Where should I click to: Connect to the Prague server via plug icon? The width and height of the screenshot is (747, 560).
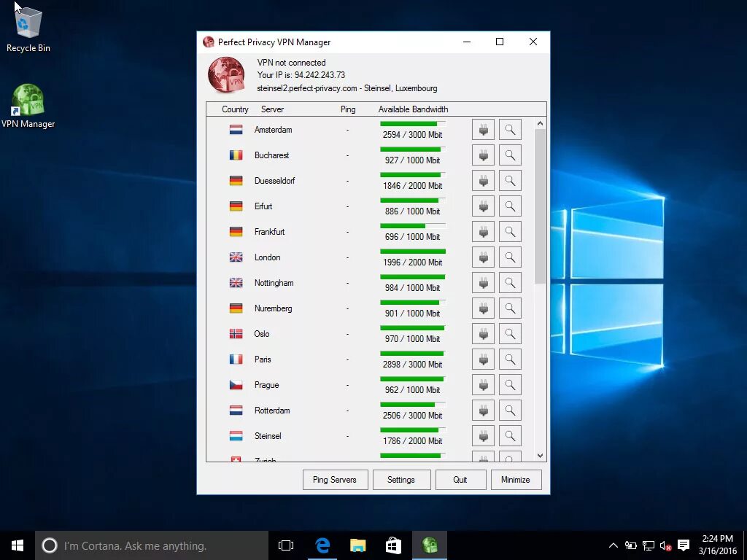pyautogui.click(x=483, y=385)
